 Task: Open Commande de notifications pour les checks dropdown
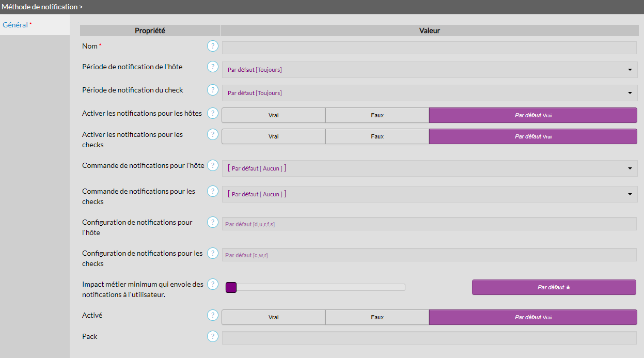429,194
